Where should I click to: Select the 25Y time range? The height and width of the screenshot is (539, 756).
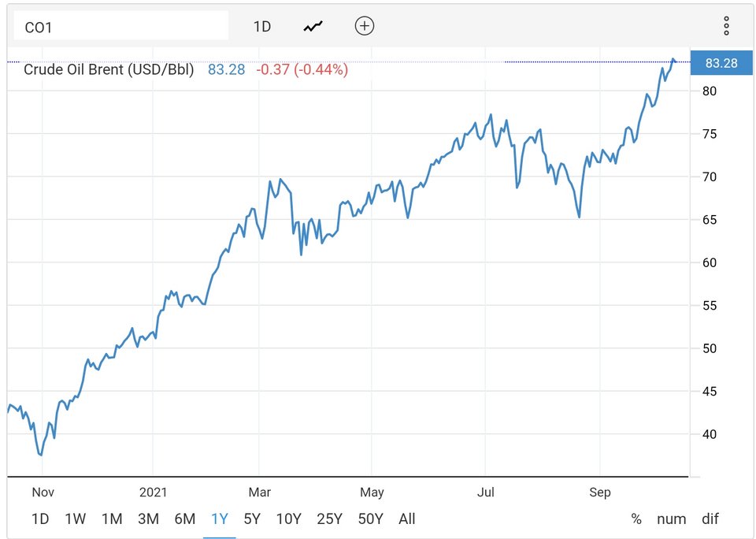[x=329, y=519]
